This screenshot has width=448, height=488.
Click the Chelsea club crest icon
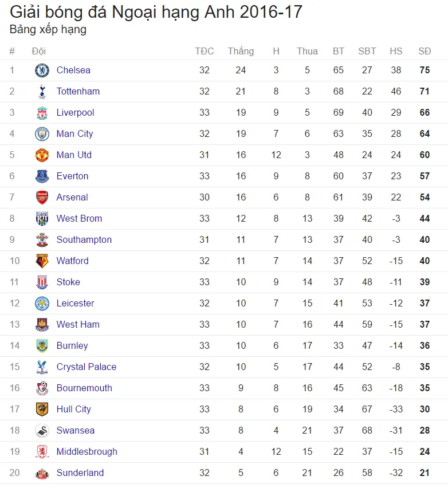click(x=42, y=70)
